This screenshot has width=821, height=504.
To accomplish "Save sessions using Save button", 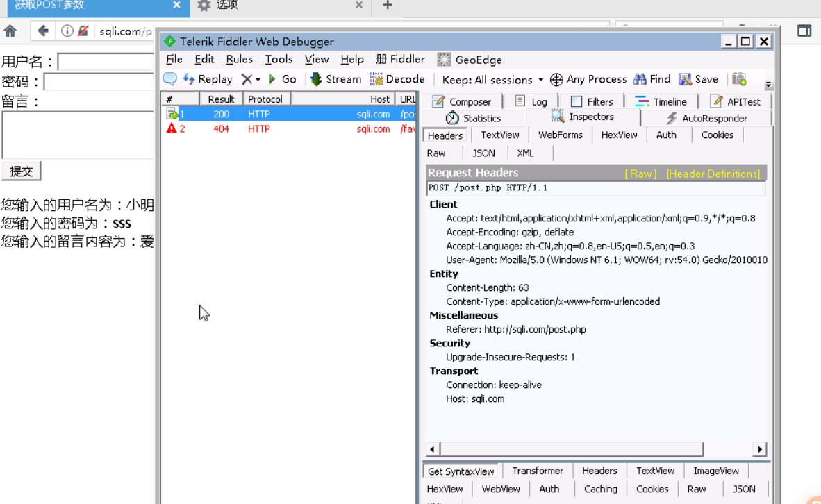I will click(x=699, y=79).
